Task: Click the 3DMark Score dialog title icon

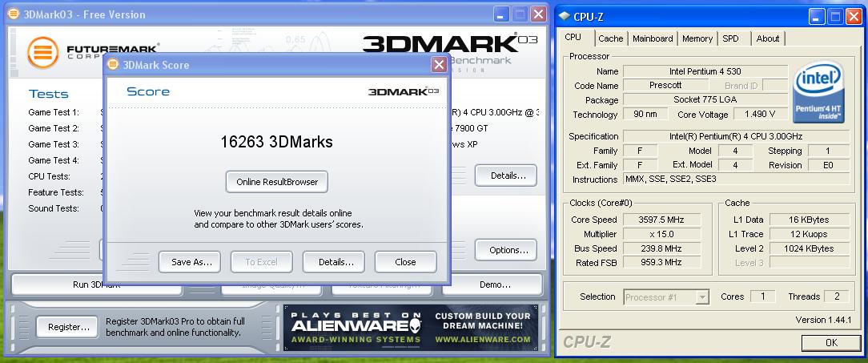Action: point(113,64)
